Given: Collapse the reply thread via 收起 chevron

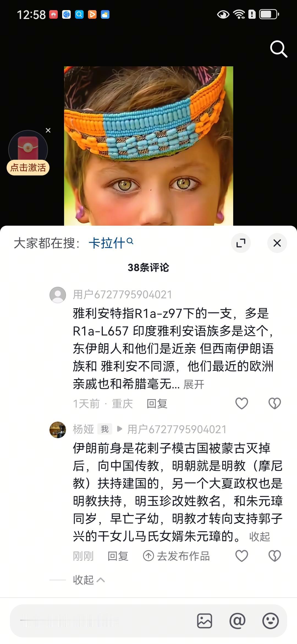Looking at the screenshot, I should (89, 580).
